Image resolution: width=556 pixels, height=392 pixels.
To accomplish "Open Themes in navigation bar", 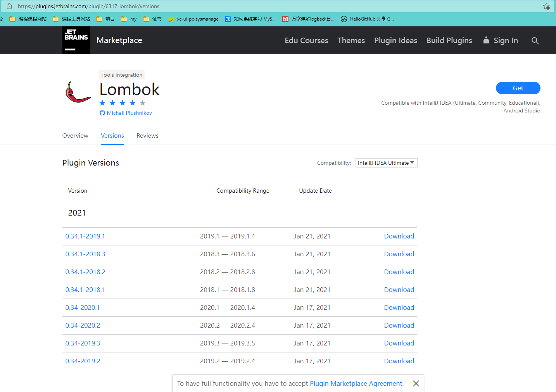I will 351,40.
